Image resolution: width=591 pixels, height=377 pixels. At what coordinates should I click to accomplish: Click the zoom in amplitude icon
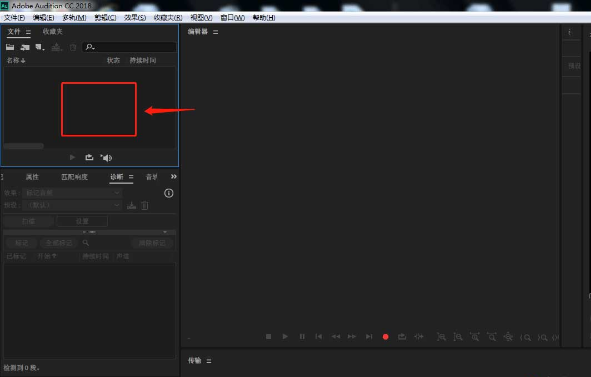click(441, 337)
